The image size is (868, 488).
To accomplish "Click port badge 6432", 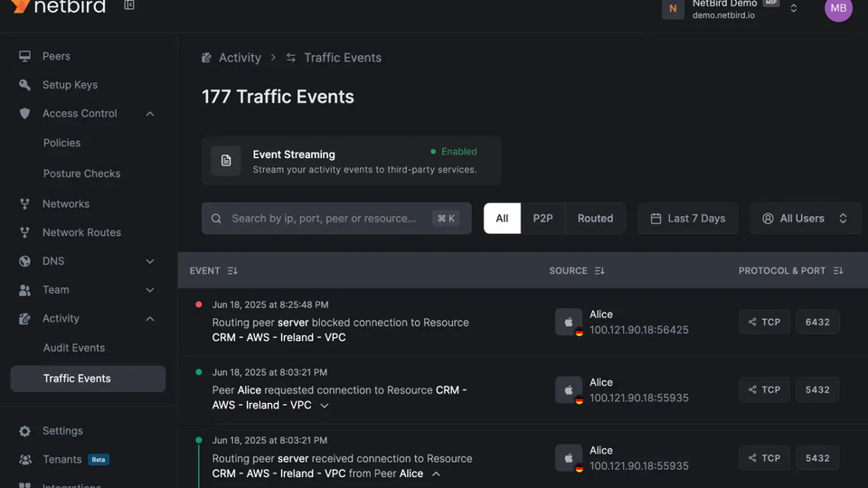I will [x=817, y=322].
